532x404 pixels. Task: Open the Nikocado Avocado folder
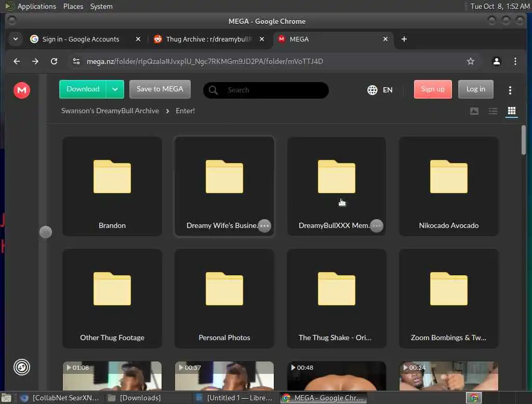click(x=448, y=186)
